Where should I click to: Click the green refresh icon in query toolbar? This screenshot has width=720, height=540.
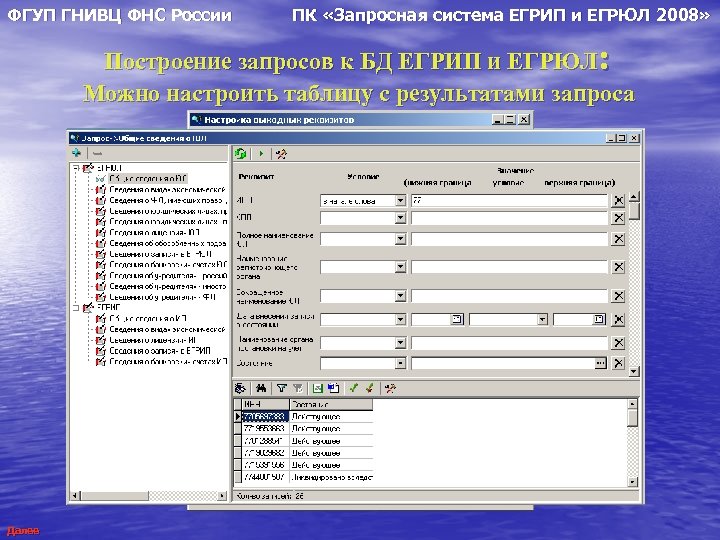[x=240, y=153]
